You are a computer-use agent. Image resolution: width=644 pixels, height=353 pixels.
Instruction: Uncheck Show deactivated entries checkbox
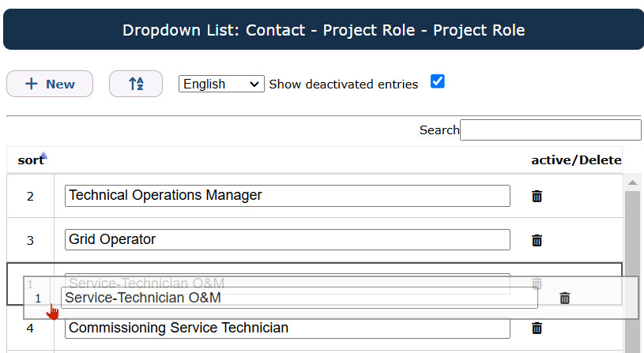(x=438, y=81)
